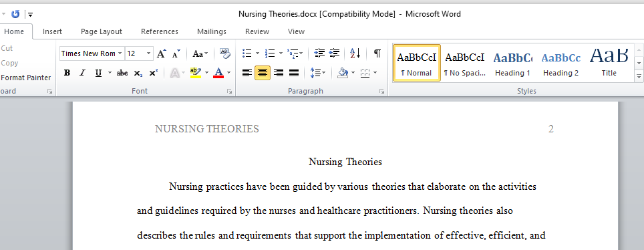
Task: Click the Format Painter button
Action: click(x=25, y=78)
